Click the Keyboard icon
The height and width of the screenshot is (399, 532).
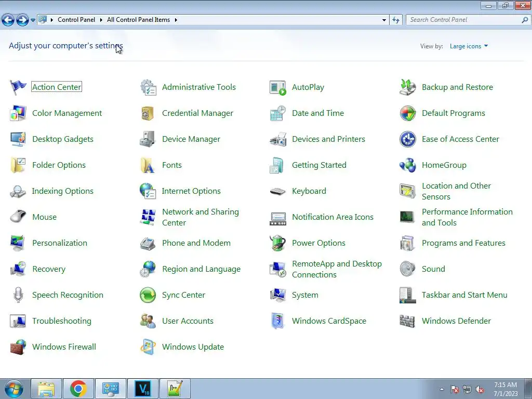click(x=278, y=191)
